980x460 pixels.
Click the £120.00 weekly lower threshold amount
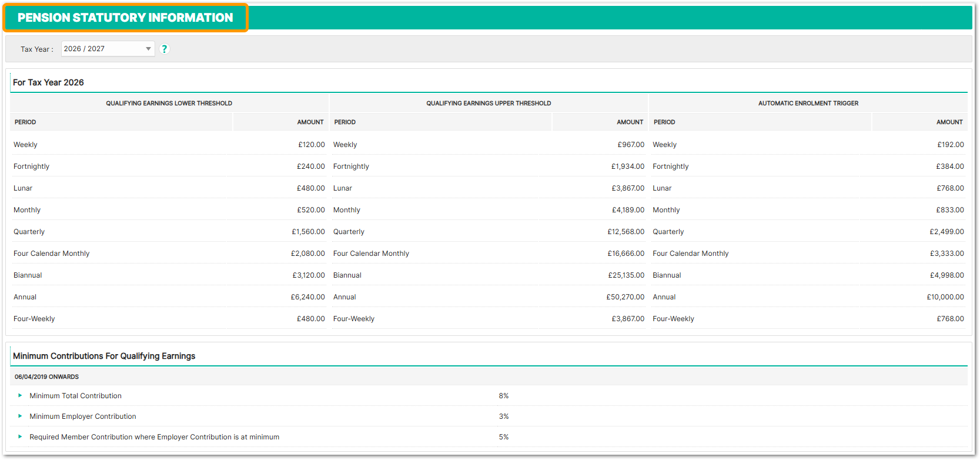point(311,145)
